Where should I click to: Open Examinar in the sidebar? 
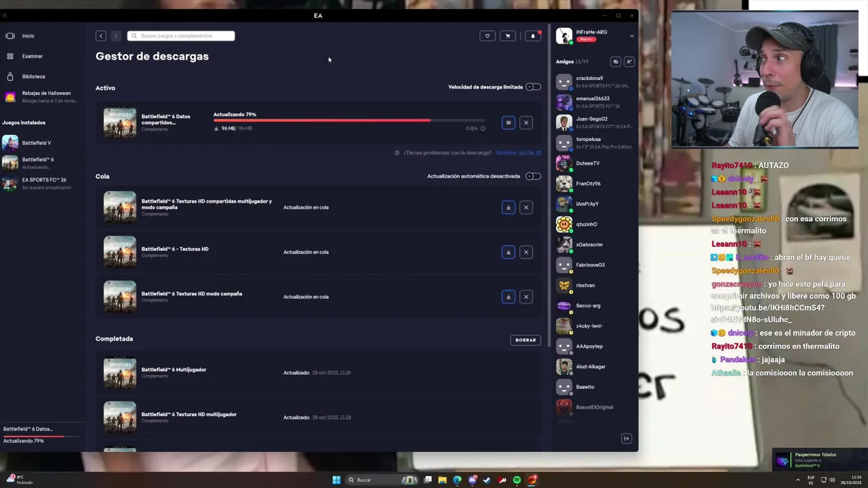pos(32,56)
